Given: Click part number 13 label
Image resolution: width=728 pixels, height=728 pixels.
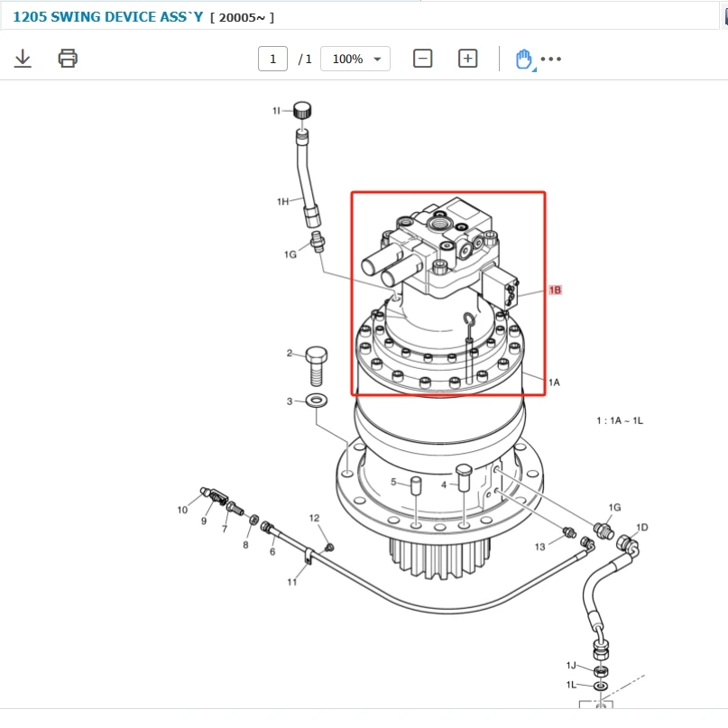Looking at the screenshot, I should pyautogui.click(x=539, y=547).
